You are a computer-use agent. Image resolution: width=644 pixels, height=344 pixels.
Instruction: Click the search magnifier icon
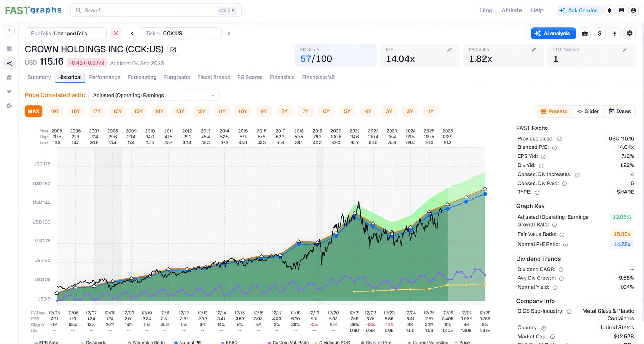78,10
